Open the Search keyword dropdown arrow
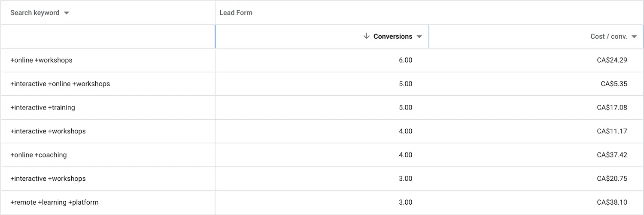Viewport: 644px width, 215px height. coord(67,13)
